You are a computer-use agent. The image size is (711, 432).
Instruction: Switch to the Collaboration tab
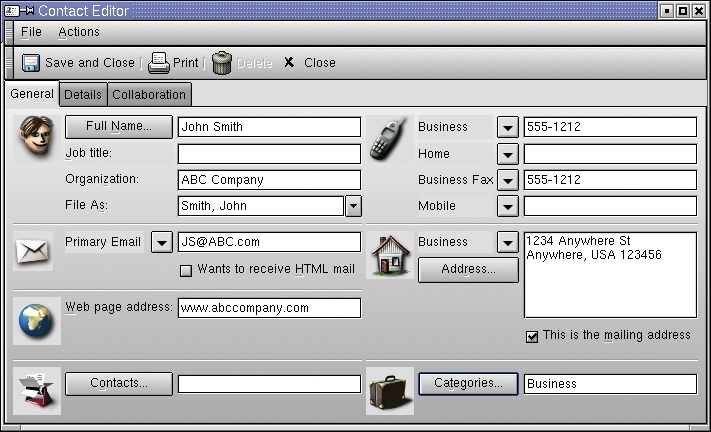click(149, 95)
